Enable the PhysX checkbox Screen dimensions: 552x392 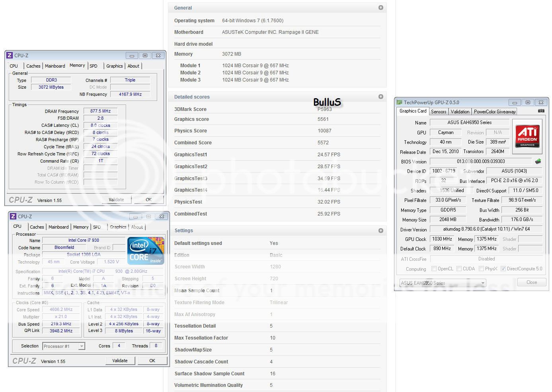pos(481,269)
